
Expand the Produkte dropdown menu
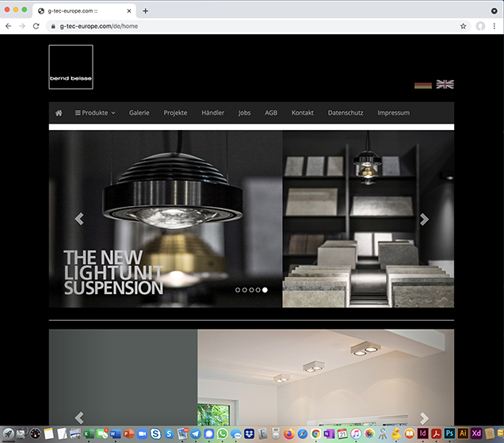pyautogui.click(x=95, y=113)
